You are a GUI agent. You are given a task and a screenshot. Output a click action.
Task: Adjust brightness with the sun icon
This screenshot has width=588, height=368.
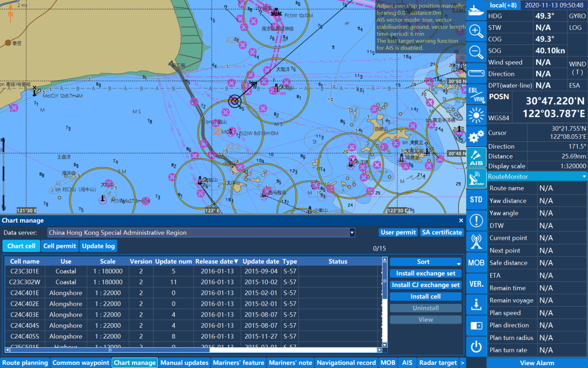(476, 115)
